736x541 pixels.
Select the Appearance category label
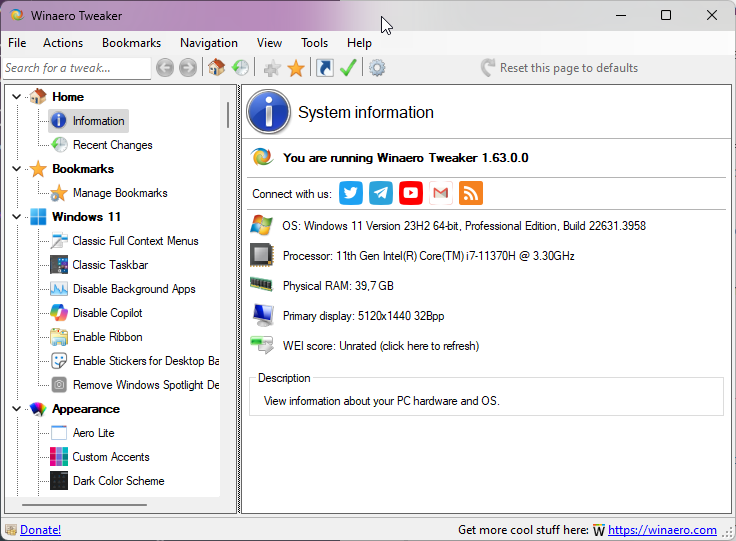click(x=86, y=409)
